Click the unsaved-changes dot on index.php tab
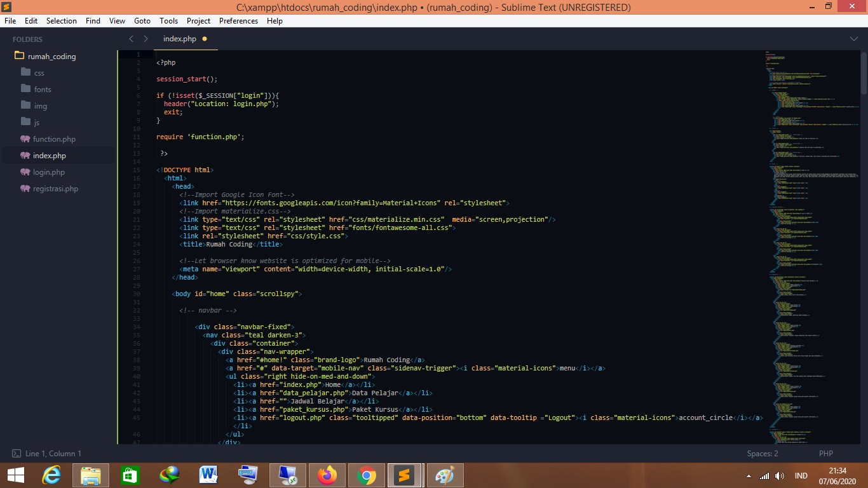868x488 pixels. (x=205, y=39)
